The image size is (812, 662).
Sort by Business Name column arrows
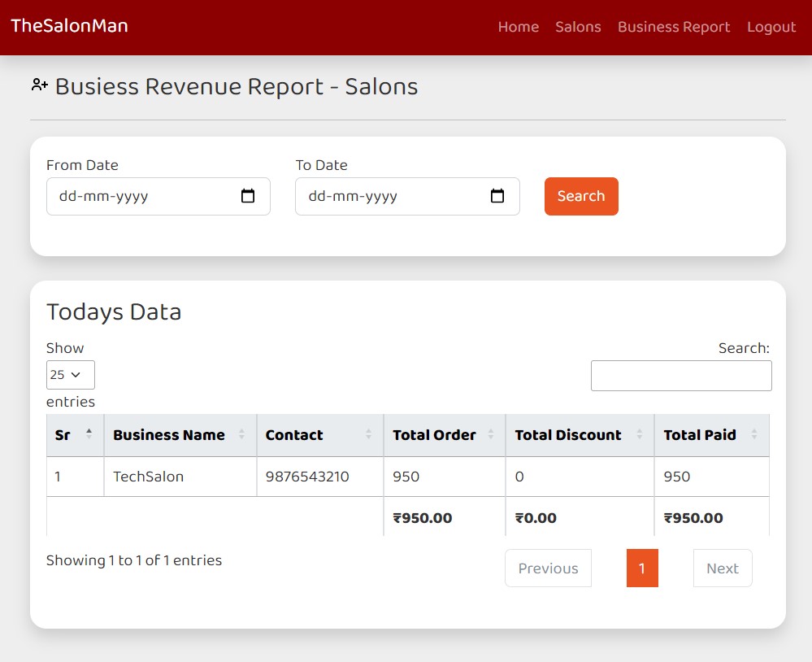[x=241, y=434]
